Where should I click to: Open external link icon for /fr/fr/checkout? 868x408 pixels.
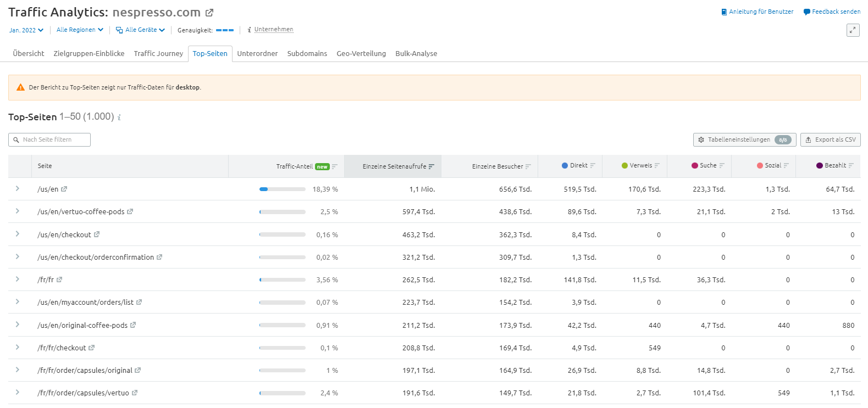[x=91, y=348]
